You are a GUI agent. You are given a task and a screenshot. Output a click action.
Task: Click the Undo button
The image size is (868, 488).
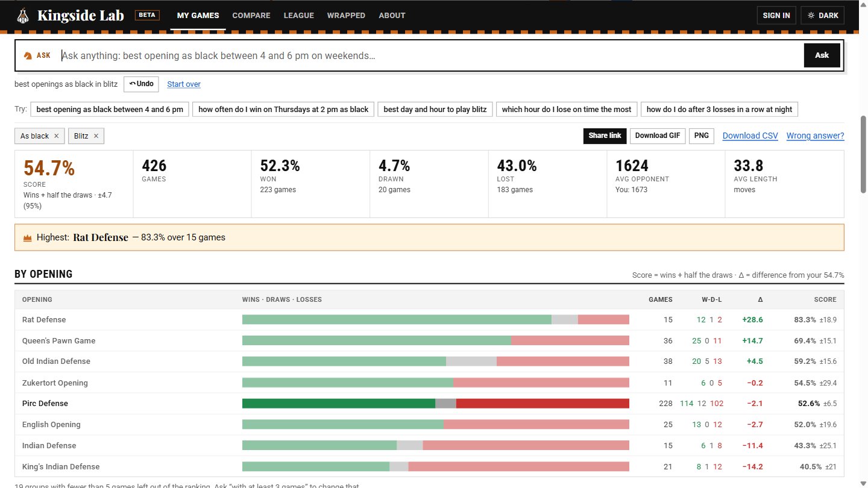[142, 84]
